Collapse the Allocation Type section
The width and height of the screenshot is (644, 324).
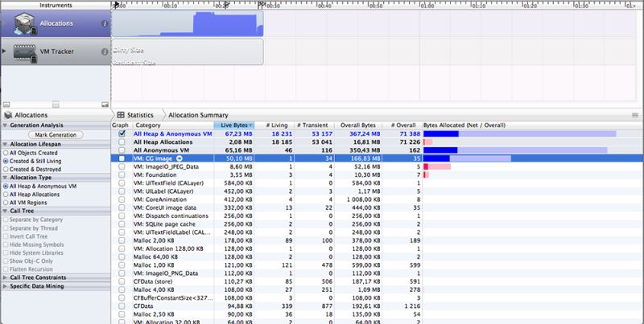tap(5, 178)
